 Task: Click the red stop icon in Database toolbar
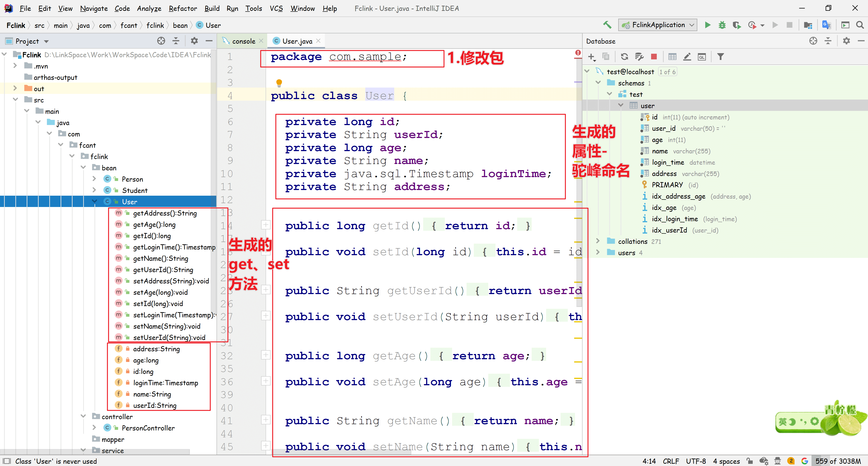(x=654, y=57)
